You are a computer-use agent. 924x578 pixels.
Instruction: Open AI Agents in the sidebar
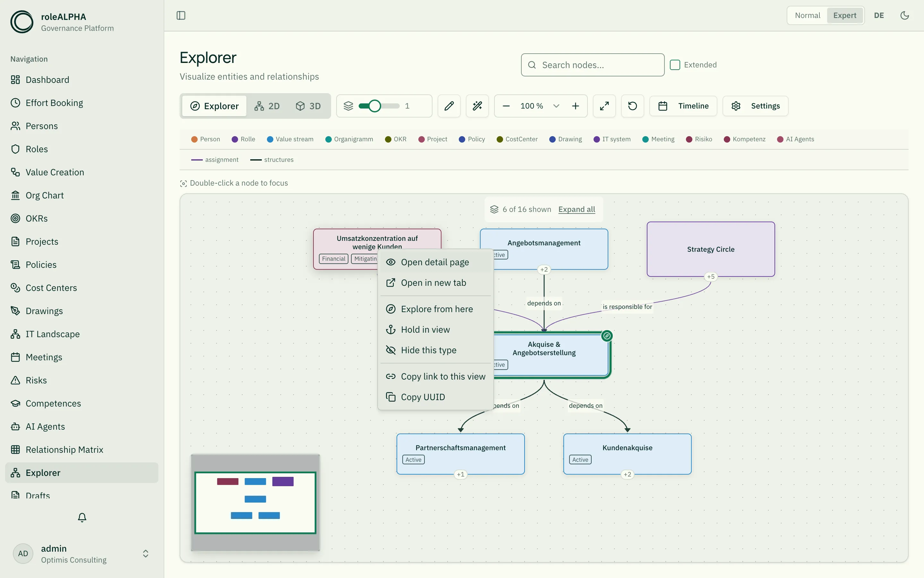click(x=82, y=427)
